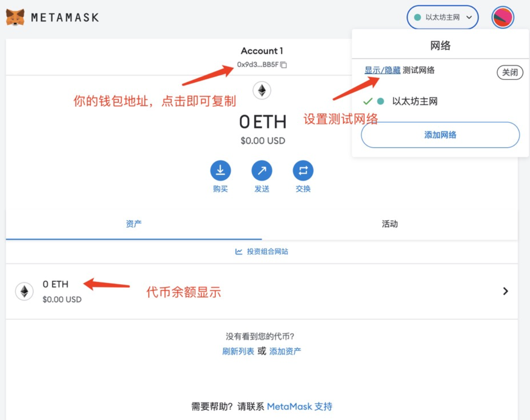Click the METAMASK title text

click(65, 17)
